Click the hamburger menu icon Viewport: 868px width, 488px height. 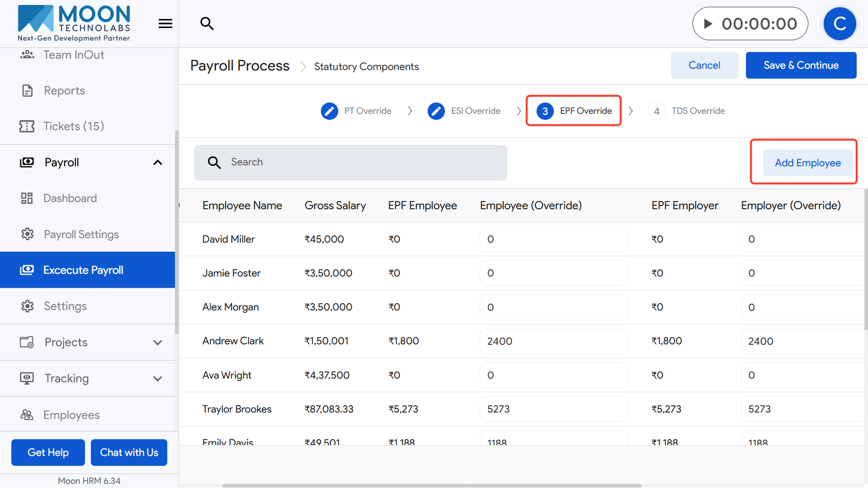coord(165,23)
